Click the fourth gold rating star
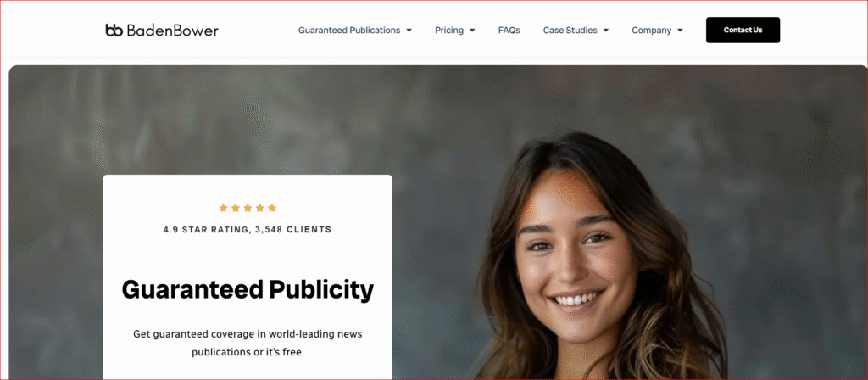The width and height of the screenshot is (868, 380). coord(259,208)
